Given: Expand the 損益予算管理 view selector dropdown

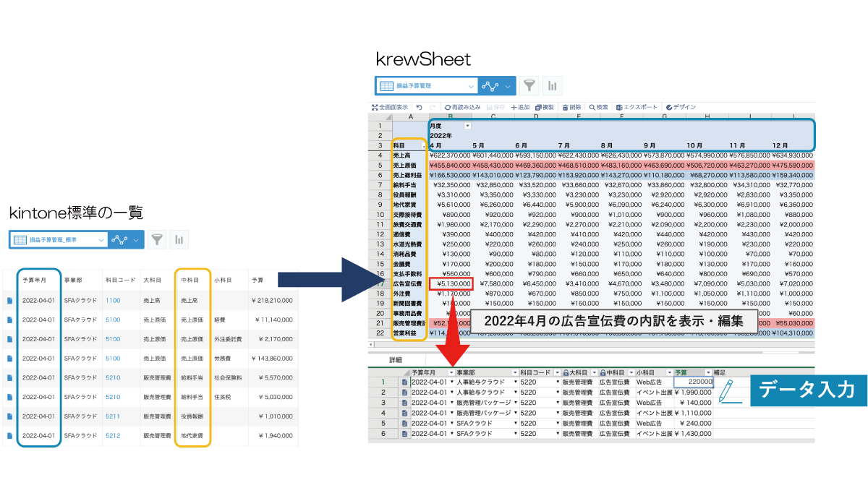Looking at the screenshot, I should pos(472,86).
